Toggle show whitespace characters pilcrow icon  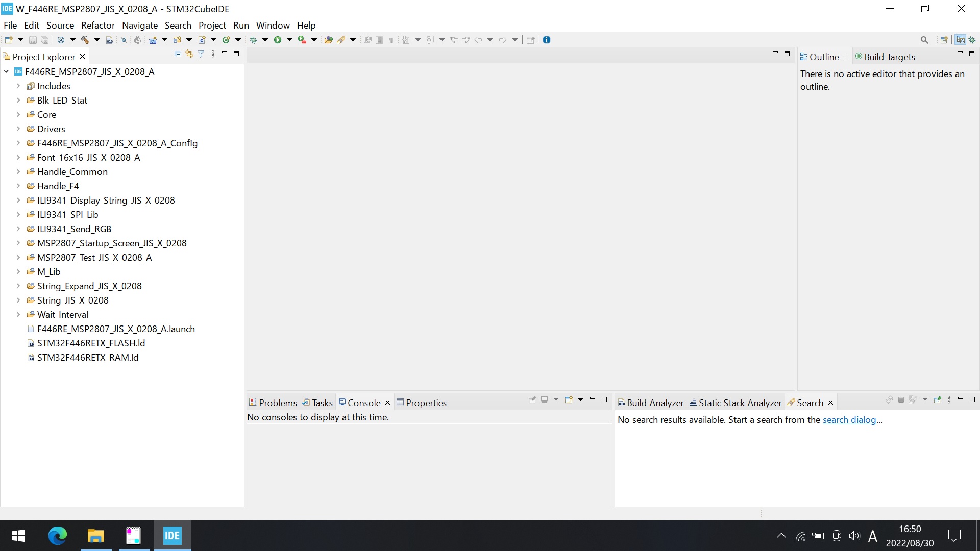pos(391,40)
